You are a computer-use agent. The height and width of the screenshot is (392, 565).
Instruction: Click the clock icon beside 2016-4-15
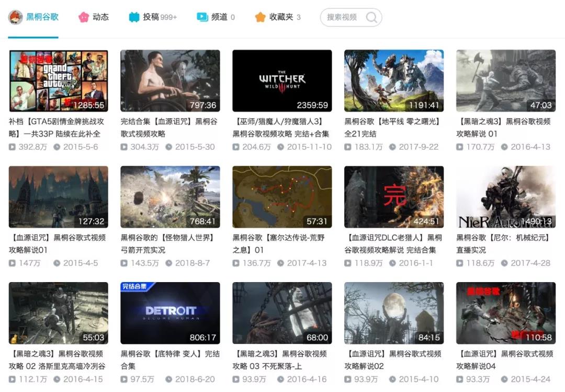click(57, 379)
